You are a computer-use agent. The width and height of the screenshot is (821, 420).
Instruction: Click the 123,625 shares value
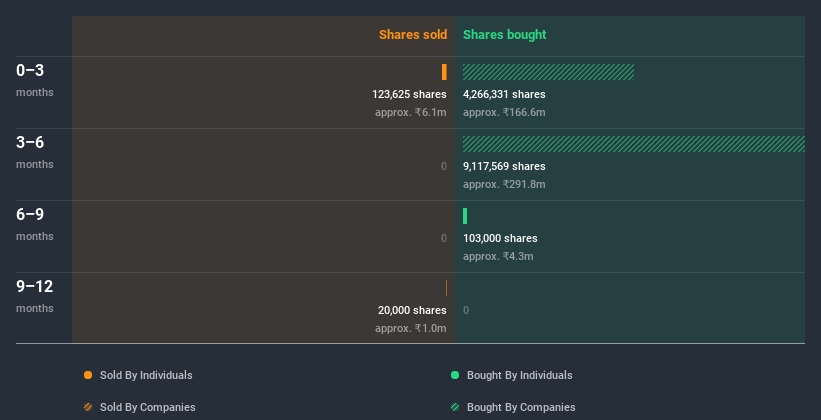pos(409,94)
